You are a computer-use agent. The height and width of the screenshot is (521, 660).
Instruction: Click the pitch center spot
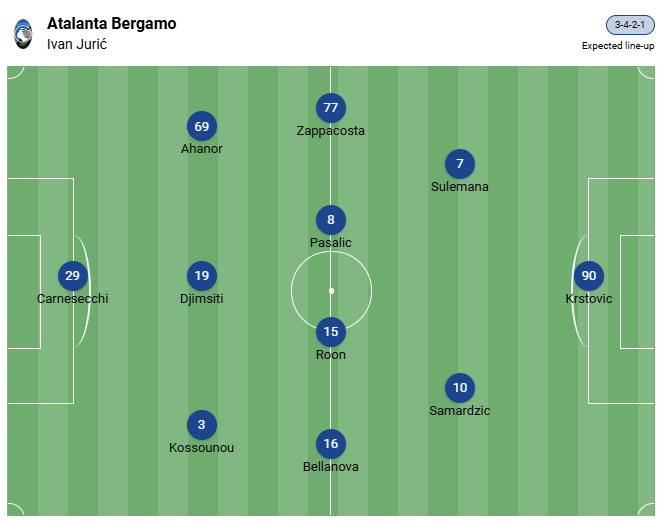[331, 291]
